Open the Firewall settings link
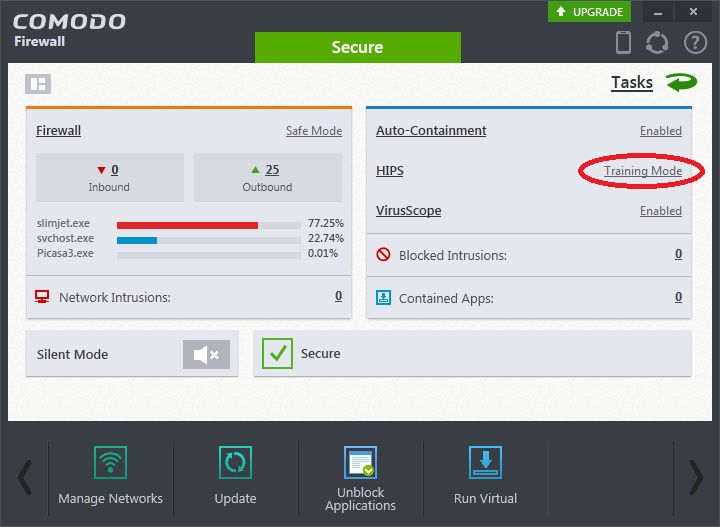720x527 pixels. coord(58,130)
